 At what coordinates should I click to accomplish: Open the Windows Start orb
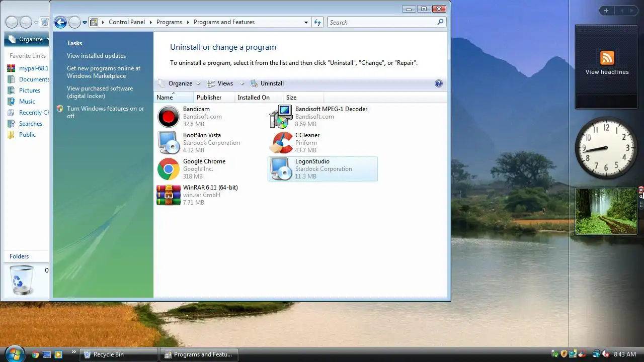[14, 353]
